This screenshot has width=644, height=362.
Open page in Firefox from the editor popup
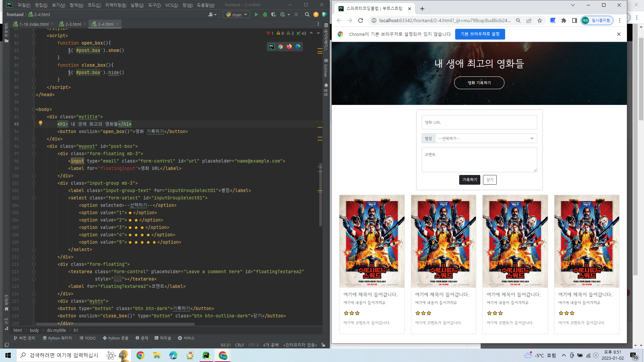point(289,47)
